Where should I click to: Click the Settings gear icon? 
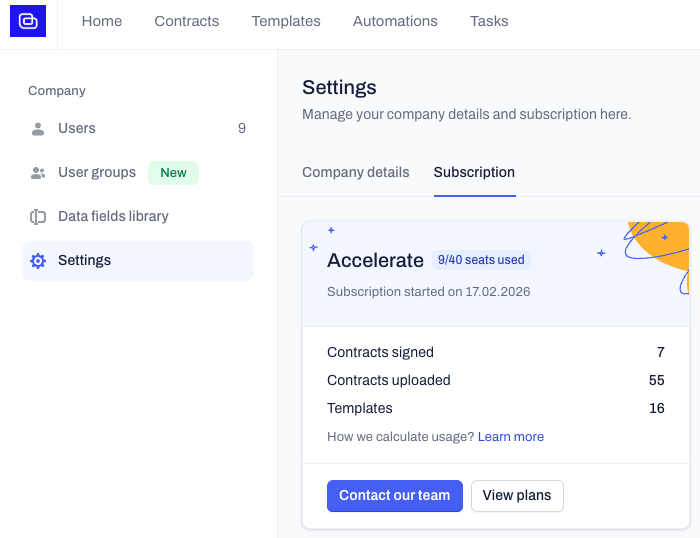38,260
